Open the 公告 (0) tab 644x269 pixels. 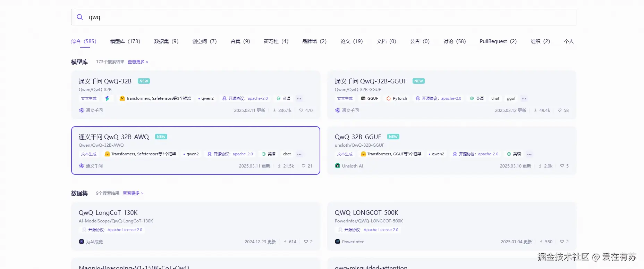(420, 41)
